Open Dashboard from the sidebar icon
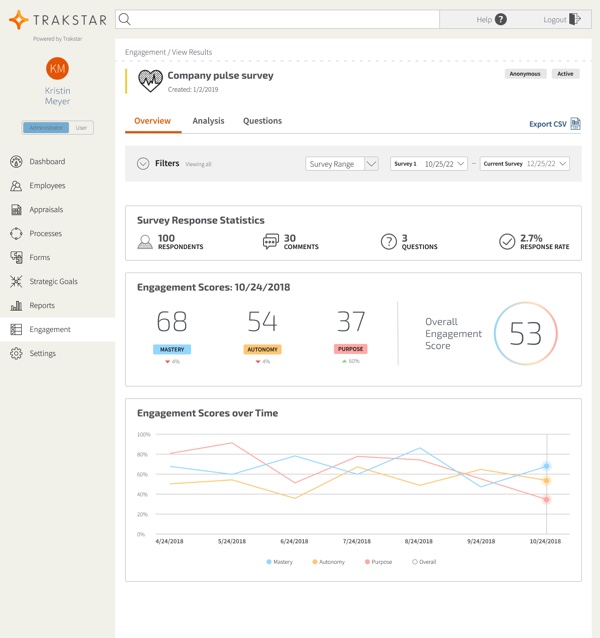The width and height of the screenshot is (600, 638). (16, 162)
